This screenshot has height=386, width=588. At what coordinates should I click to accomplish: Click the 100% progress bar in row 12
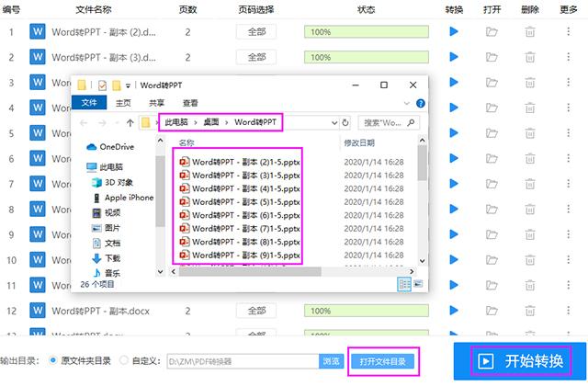coord(367,311)
